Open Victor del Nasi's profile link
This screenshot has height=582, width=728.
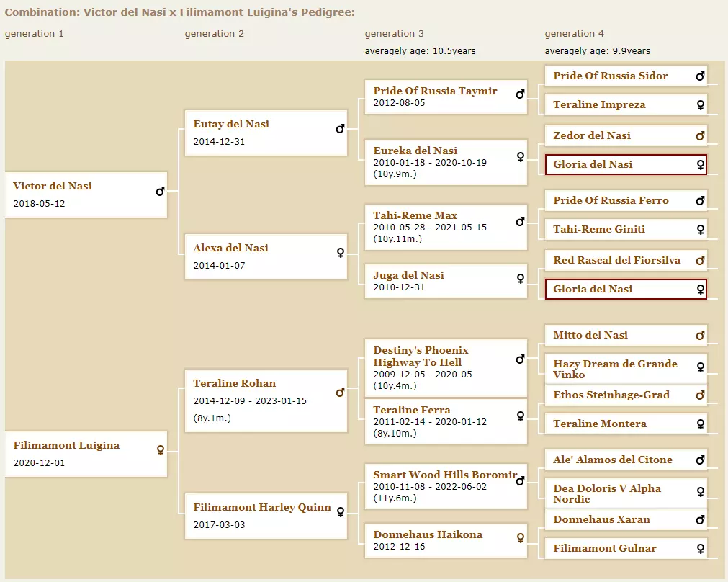coord(53,186)
